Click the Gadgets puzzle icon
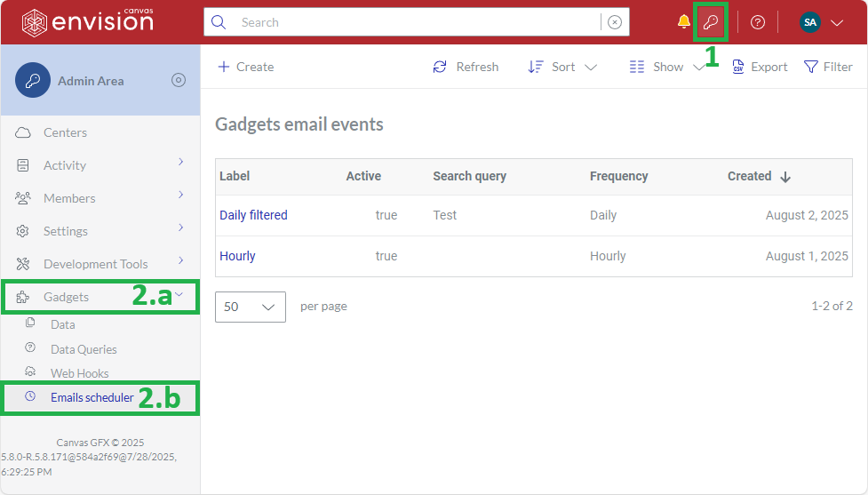Image resolution: width=868 pixels, height=495 pixels. coord(23,298)
